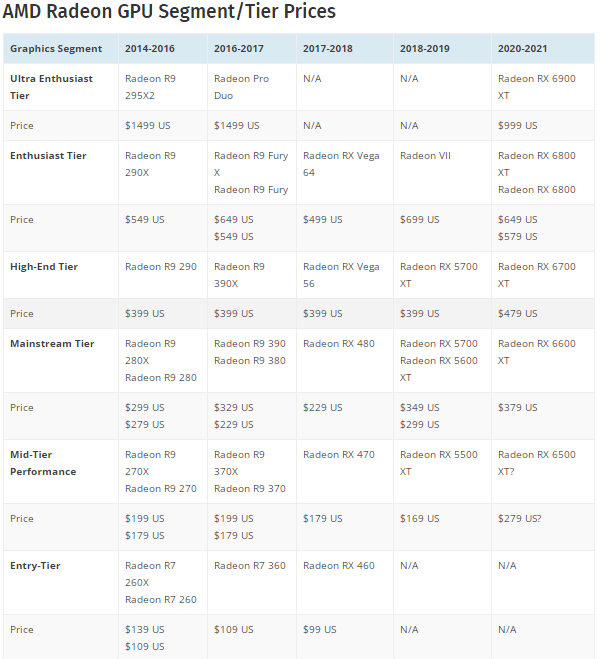
Task: Click the $699 US price cell
Action: pos(419,220)
